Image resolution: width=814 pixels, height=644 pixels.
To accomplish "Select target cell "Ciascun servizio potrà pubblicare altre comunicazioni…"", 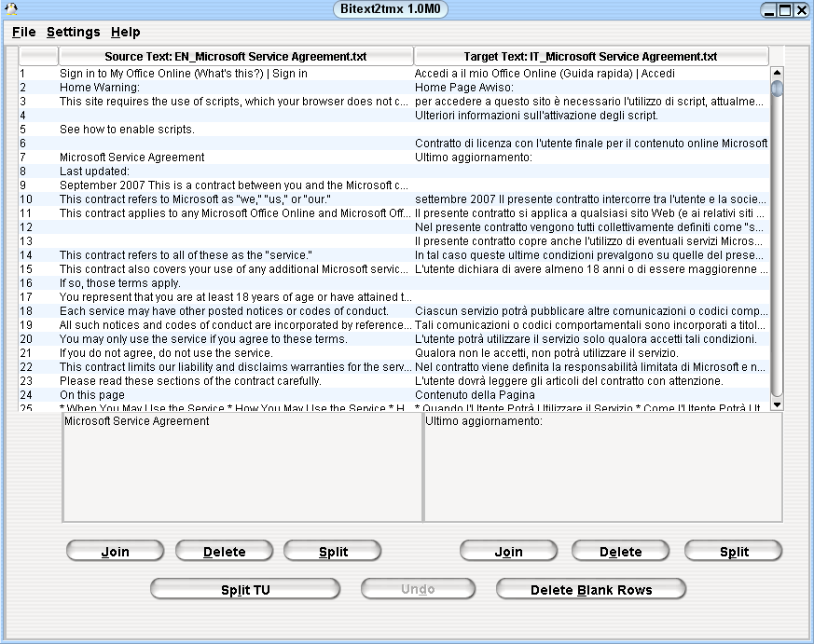I will 591,311.
